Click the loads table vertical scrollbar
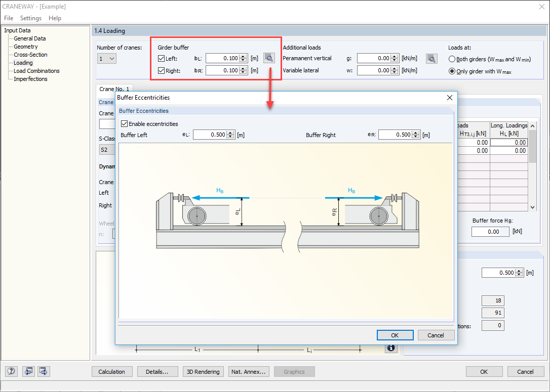 532,146
